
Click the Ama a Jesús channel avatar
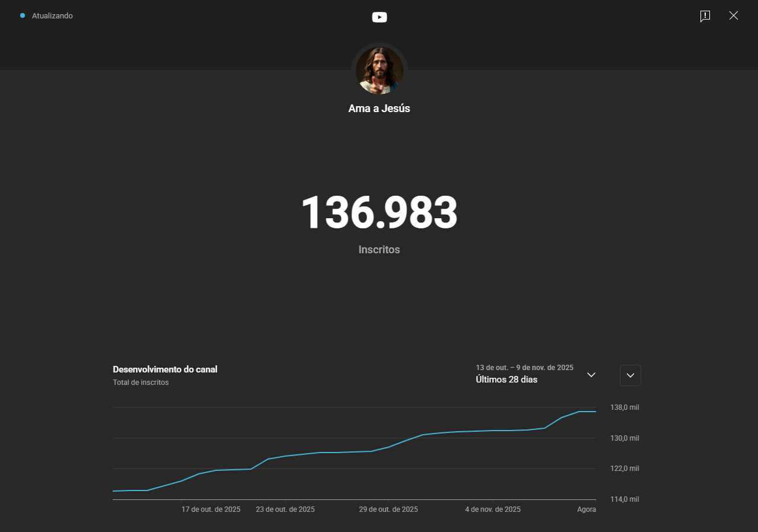379,71
